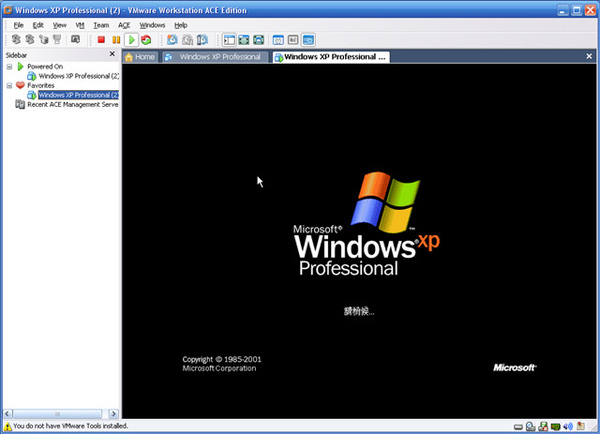The image size is (600, 434).
Task: Click the sidebar horizontal scrollbar left arrow
Action: [x=8, y=414]
